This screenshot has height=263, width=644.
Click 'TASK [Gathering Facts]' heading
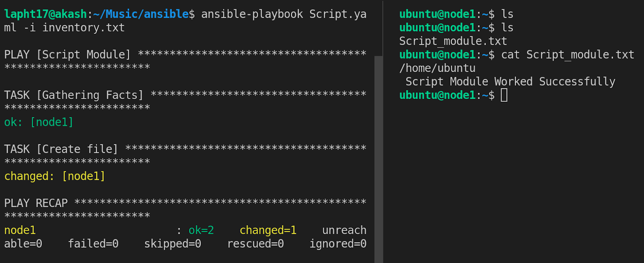click(x=74, y=95)
